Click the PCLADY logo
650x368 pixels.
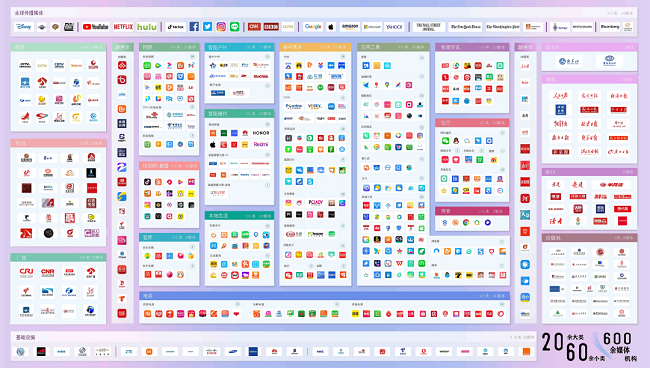click(x=315, y=203)
